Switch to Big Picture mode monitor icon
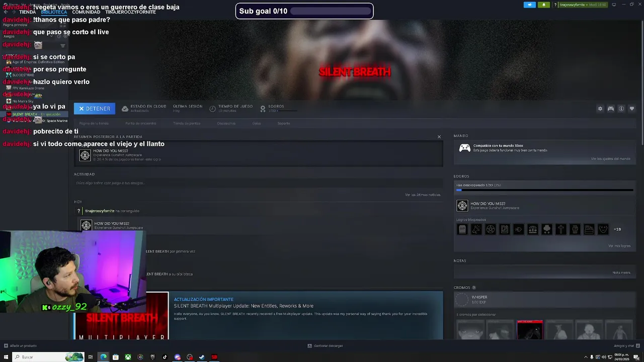This screenshot has width=644, height=362. coord(614,5)
